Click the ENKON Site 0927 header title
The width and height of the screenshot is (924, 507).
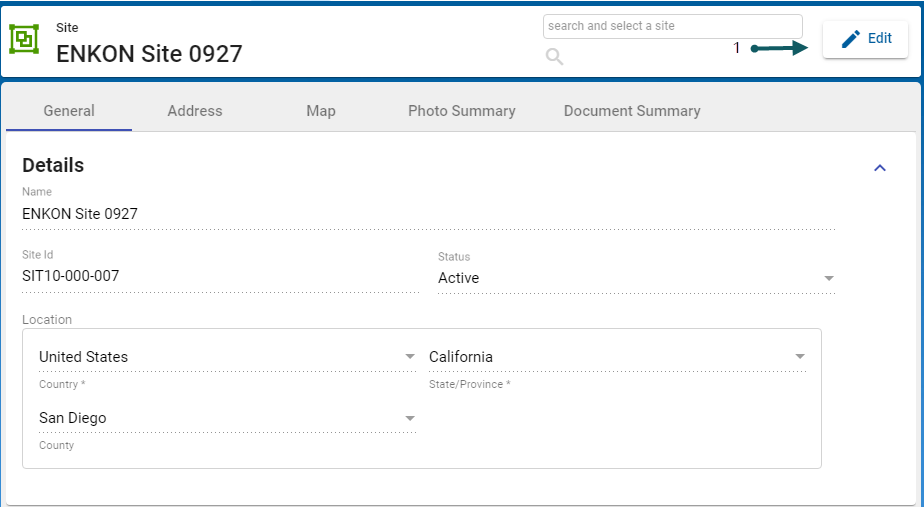coord(149,54)
